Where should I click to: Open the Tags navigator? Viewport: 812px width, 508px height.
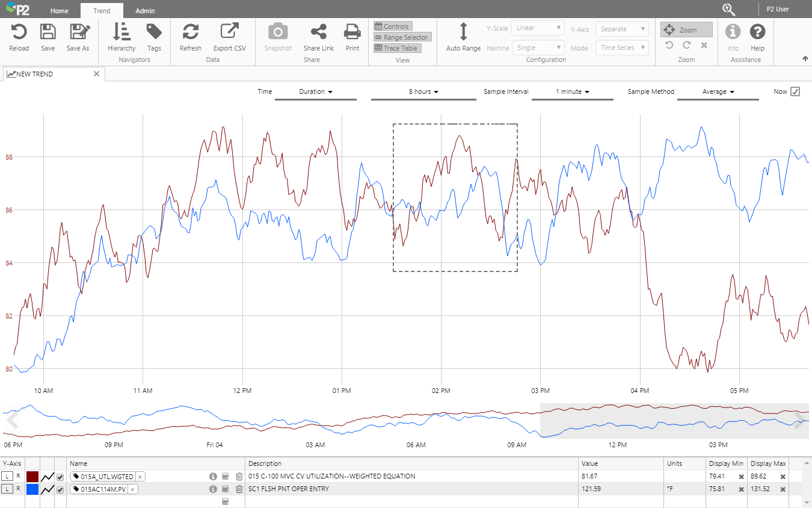tap(154, 32)
